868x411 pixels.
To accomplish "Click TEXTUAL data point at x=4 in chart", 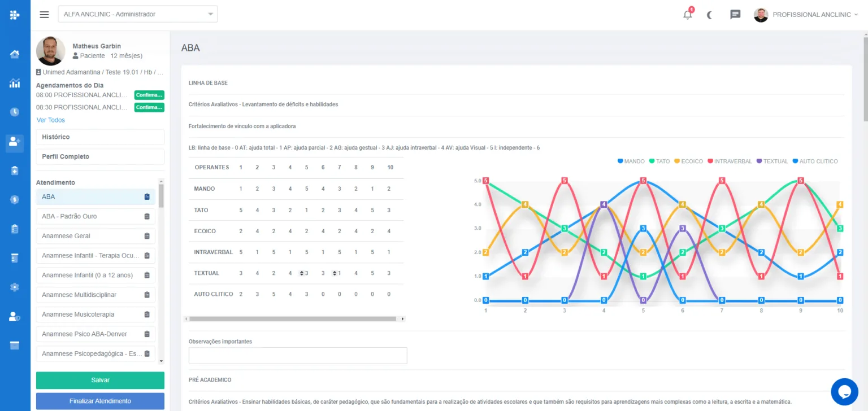I will pyautogui.click(x=604, y=204).
